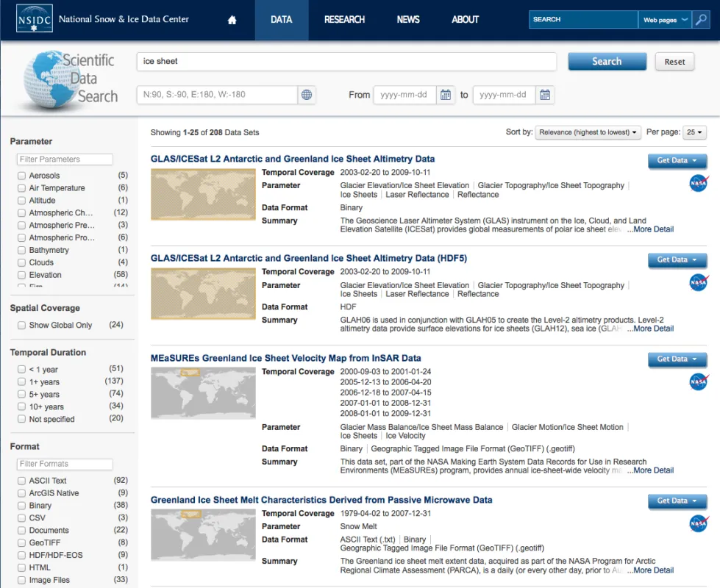Click the Reset button

tap(674, 61)
